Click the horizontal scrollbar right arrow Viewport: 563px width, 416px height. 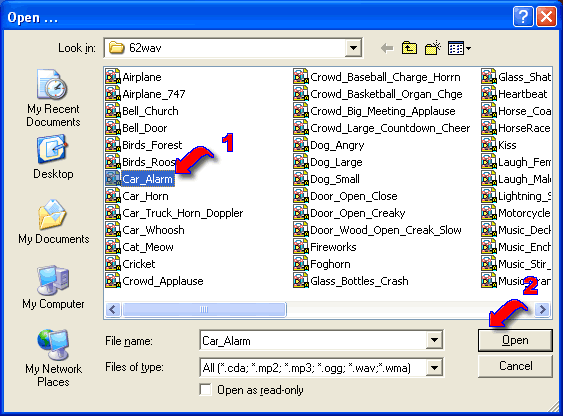543,309
